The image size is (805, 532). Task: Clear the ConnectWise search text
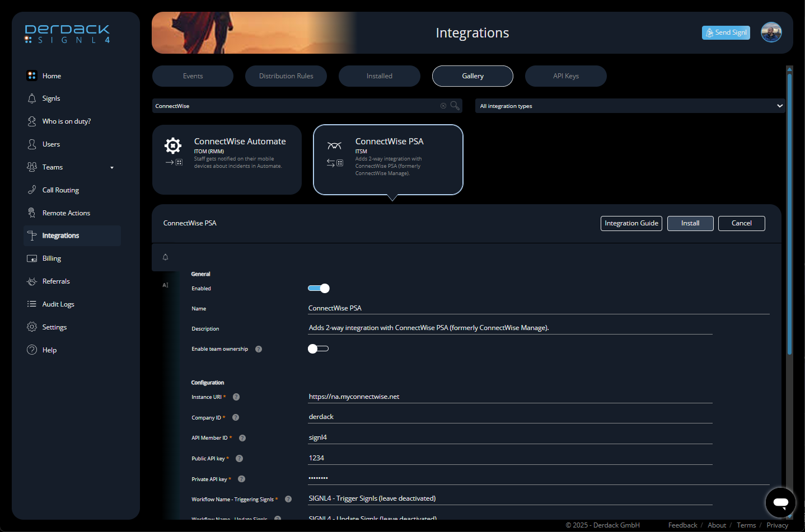coord(443,106)
